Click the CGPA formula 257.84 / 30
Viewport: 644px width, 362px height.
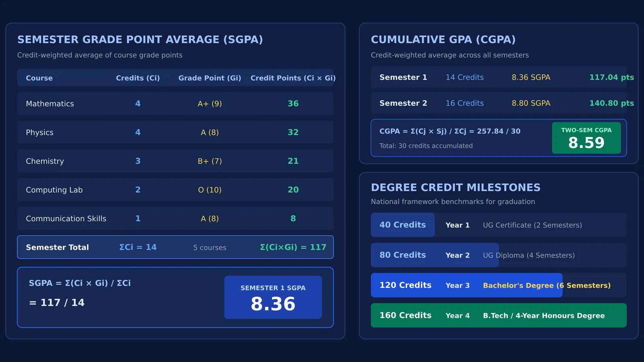[450, 131]
